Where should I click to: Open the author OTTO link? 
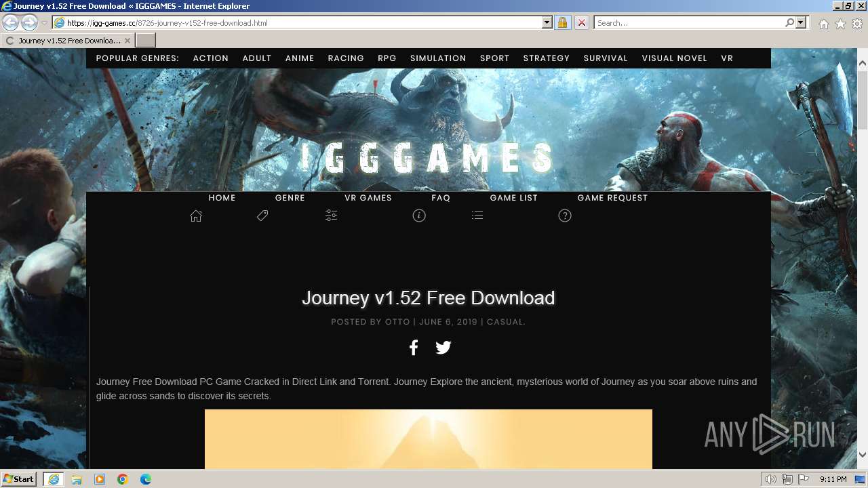coord(397,322)
